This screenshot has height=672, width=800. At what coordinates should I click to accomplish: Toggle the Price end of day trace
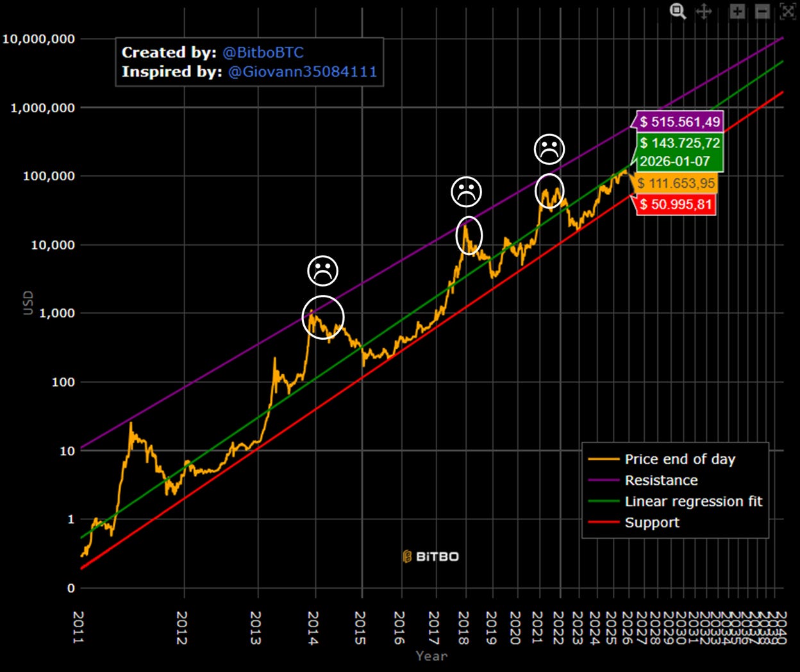tap(679, 459)
